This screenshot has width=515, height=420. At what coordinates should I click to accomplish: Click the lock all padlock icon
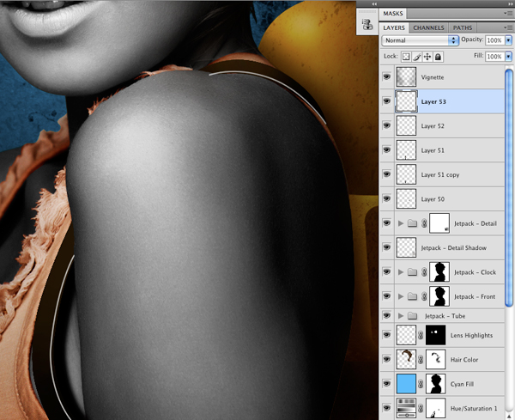pyautogui.click(x=438, y=57)
